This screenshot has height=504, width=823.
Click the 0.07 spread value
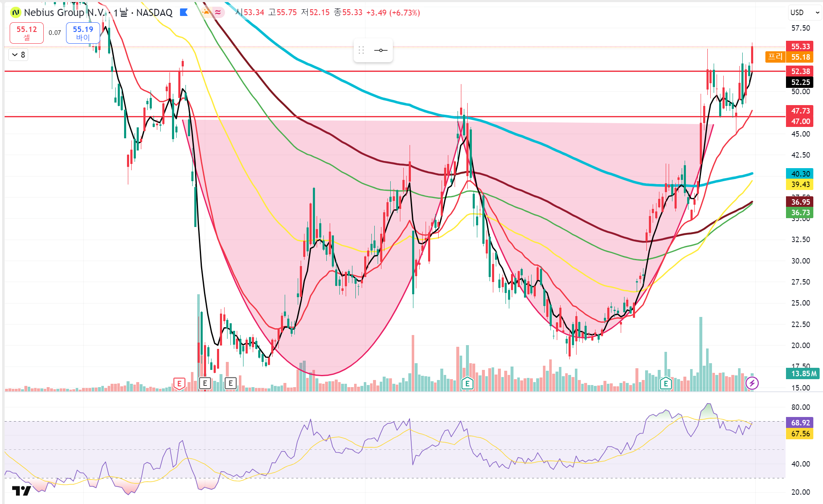pyautogui.click(x=55, y=33)
